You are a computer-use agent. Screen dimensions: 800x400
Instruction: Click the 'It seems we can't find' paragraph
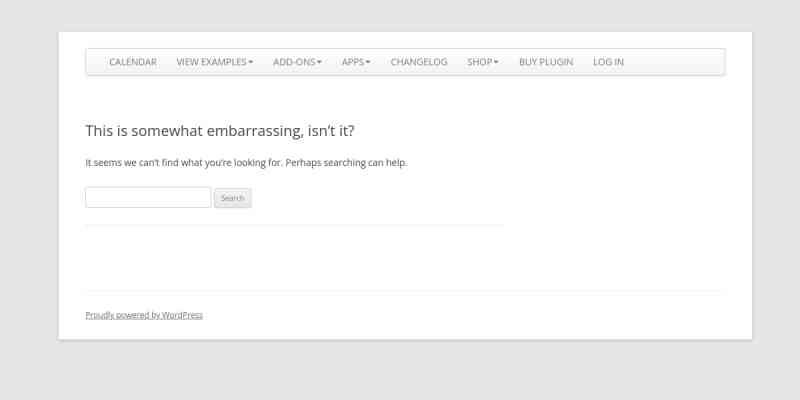[x=246, y=163]
